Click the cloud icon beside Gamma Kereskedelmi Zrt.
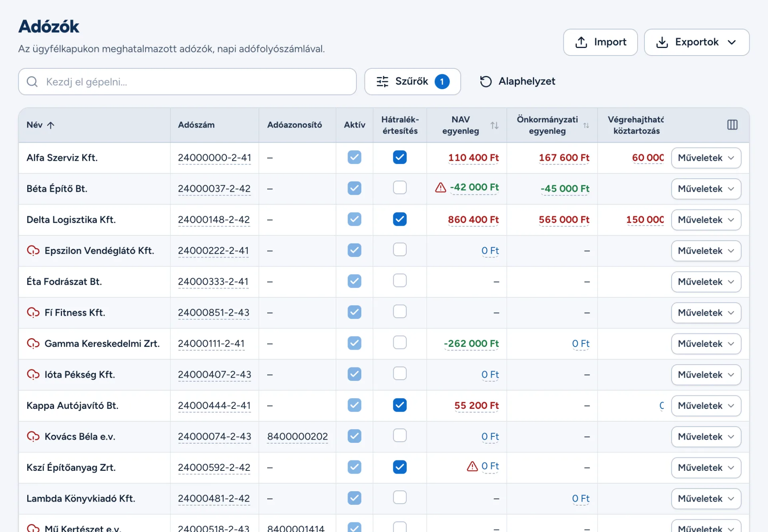This screenshot has height=532, width=768. 33,343
